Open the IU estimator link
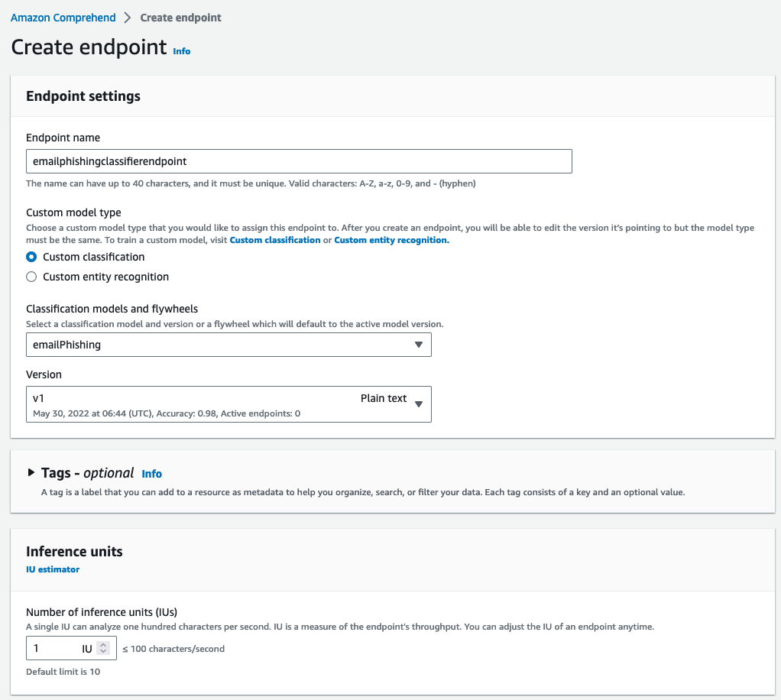The image size is (781, 700). [x=53, y=569]
